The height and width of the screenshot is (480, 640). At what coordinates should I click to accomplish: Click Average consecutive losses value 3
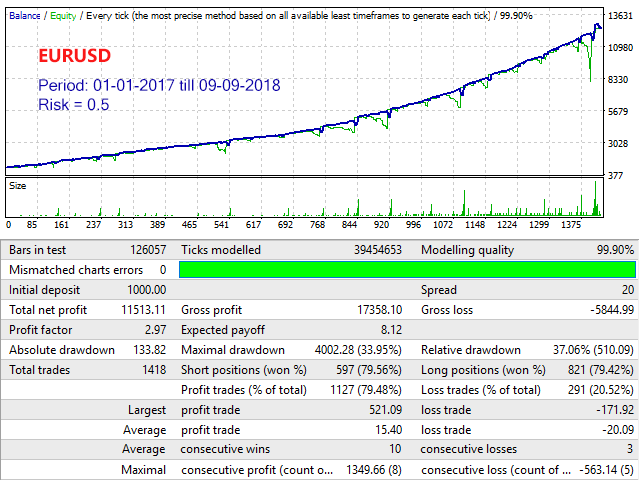pos(630,449)
